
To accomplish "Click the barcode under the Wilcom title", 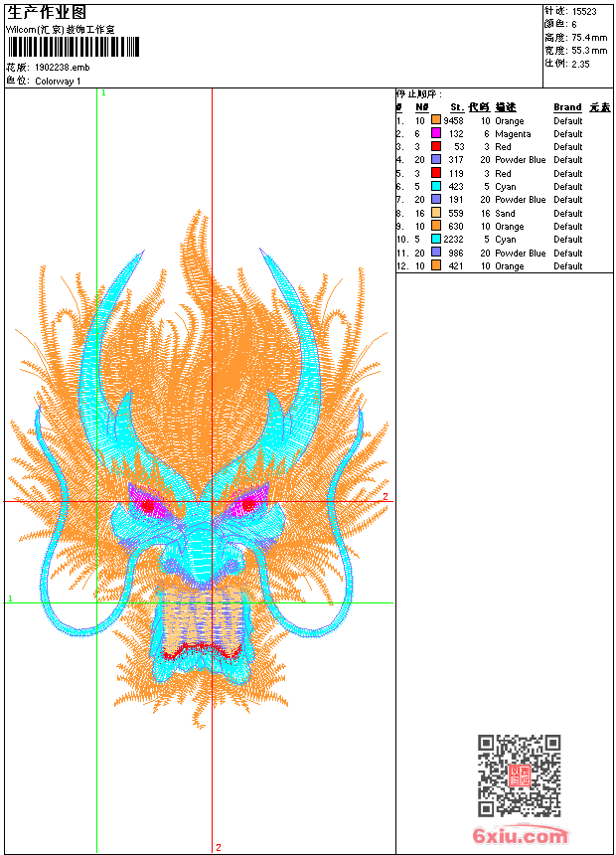I will (x=73, y=48).
